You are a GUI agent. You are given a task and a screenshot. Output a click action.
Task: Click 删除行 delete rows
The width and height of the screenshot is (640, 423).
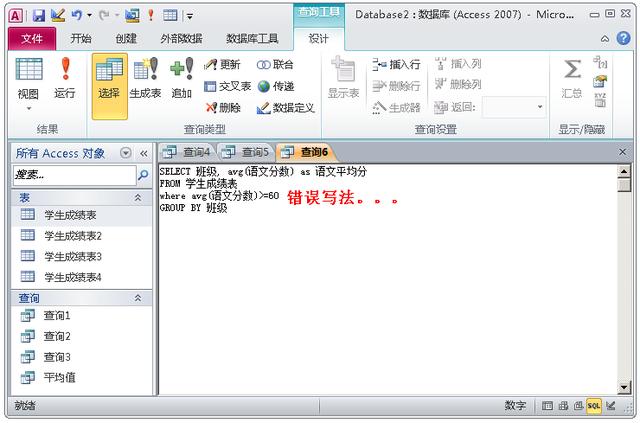click(x=396, y=86)
